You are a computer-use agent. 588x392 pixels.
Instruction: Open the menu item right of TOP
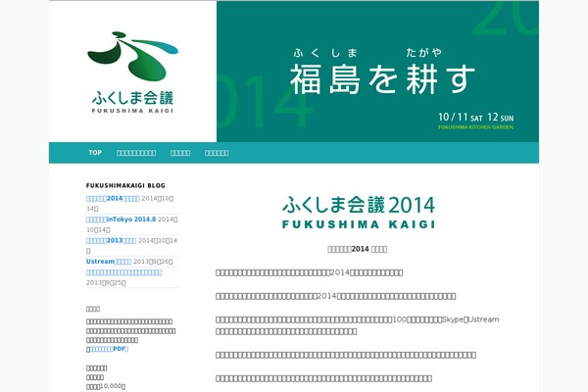click(136, 153)
